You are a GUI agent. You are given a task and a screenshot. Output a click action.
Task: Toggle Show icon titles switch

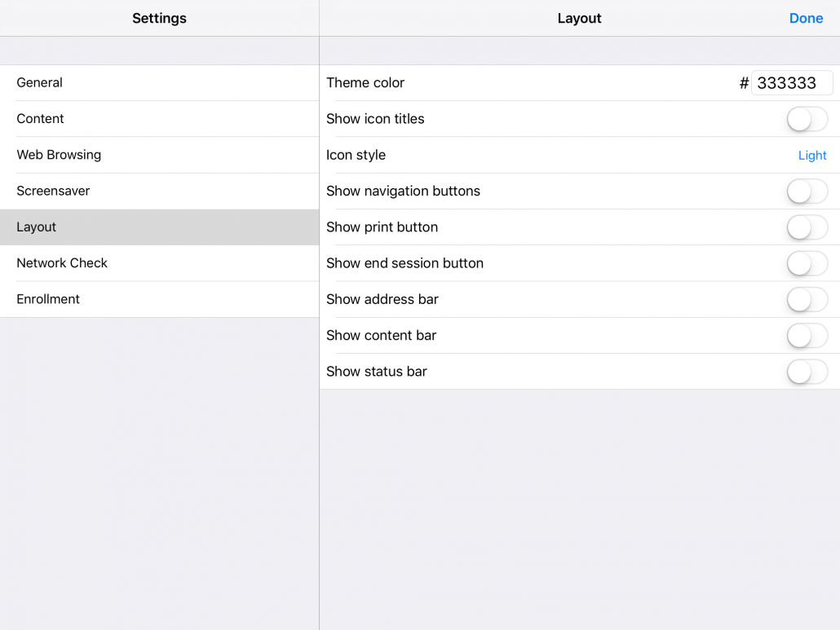click(x=807, y=119)
